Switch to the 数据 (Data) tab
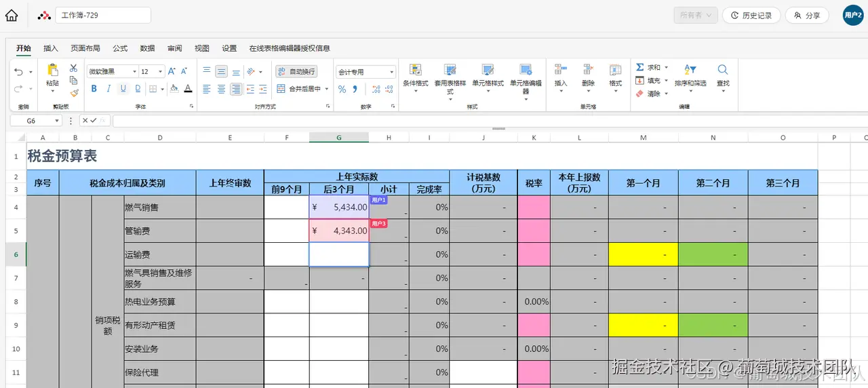 tap(147, 48)
